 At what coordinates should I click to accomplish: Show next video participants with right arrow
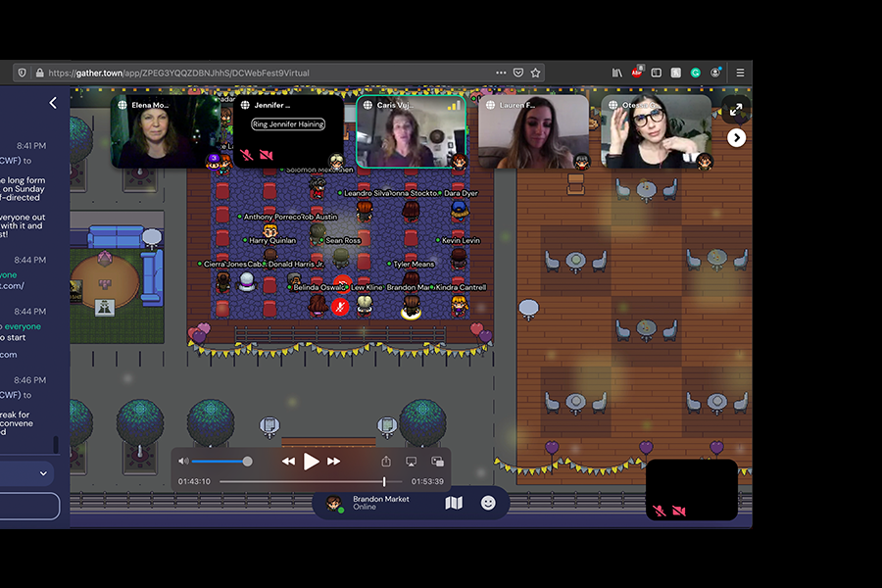pyautogui.click(x=736, y=138)
